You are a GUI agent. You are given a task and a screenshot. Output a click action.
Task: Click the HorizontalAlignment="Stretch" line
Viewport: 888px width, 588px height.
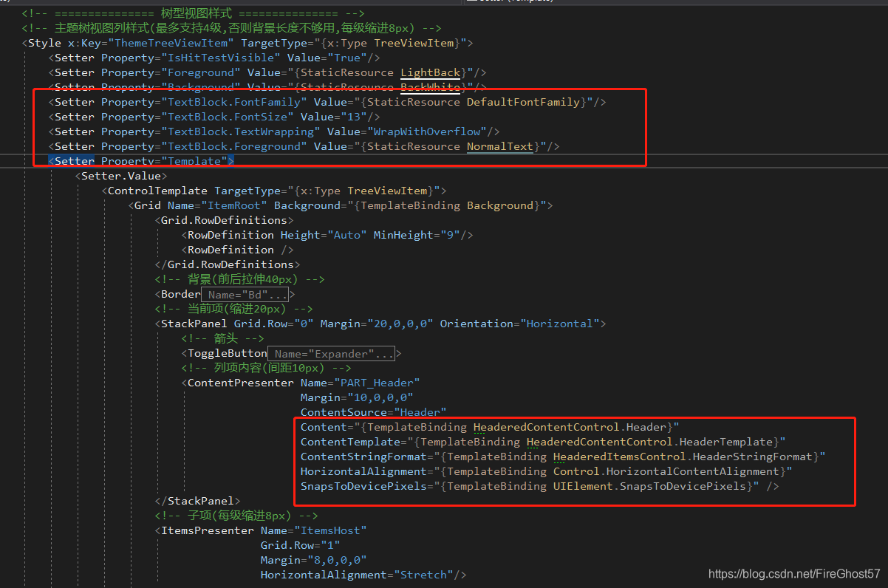pos(363,575)
